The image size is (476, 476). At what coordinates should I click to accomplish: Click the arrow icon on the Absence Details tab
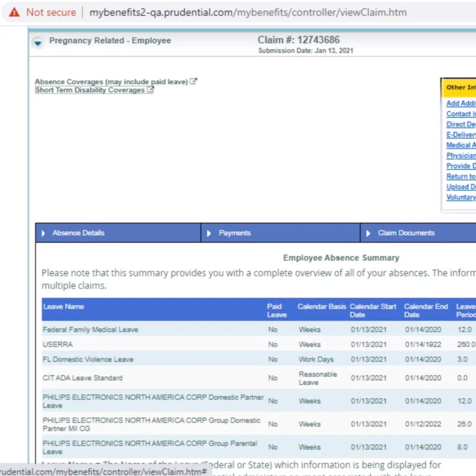point(43,233)
